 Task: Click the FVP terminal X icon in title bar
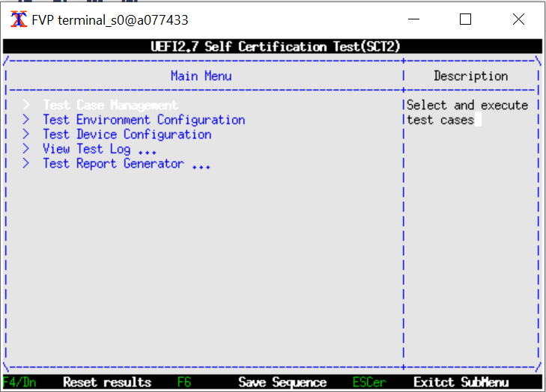[19, 19]
